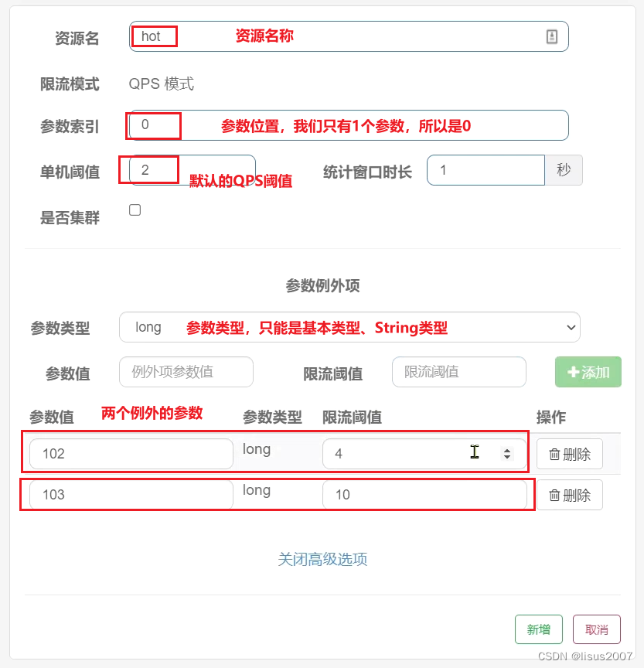Image resolution: width=644 pixels, height=668 pixels.
Task: Click the stepper up arrow on threshold 4
Action: 507,449
